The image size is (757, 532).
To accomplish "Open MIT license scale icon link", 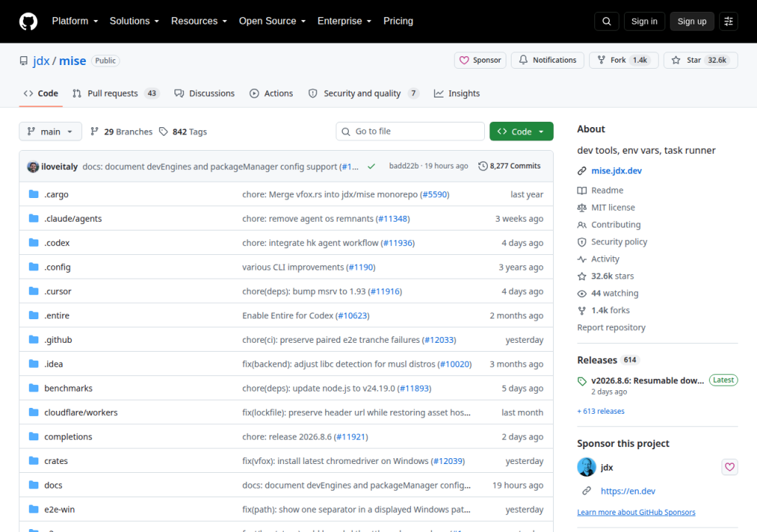I will [606, 208].
